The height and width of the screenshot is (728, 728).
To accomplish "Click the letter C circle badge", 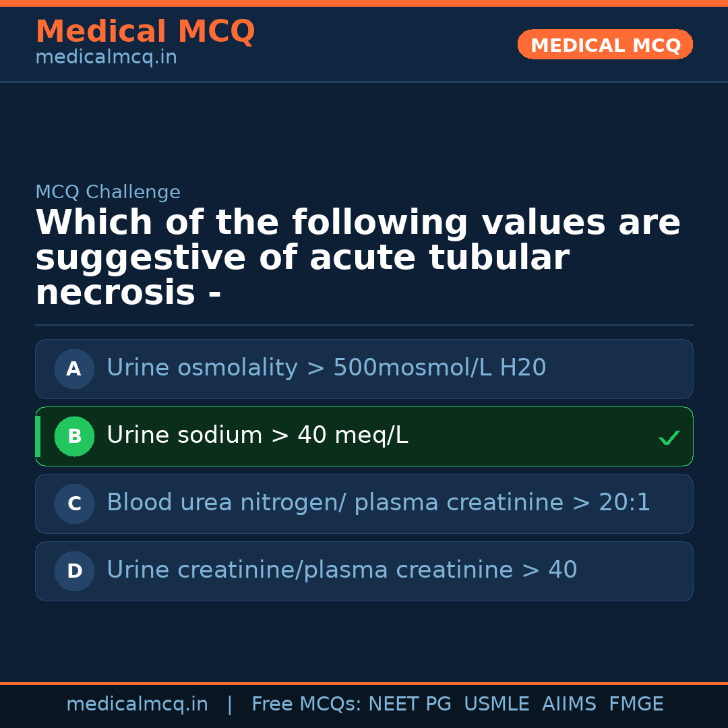I will tap(74, 504).
